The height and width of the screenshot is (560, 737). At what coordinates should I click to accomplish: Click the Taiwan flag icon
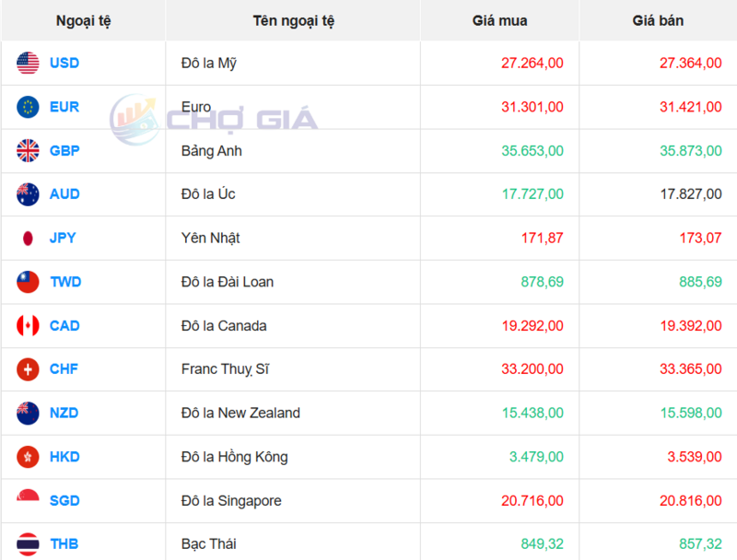(x=28, y=282)
